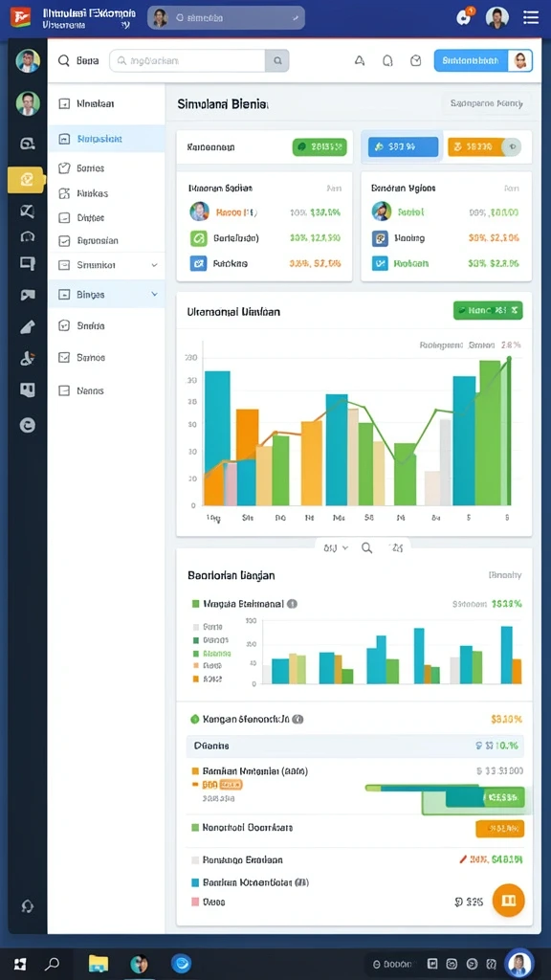551x980 pixels.
Task: Toggle the checked box beside Bepunsian
Action: point(64,240)
